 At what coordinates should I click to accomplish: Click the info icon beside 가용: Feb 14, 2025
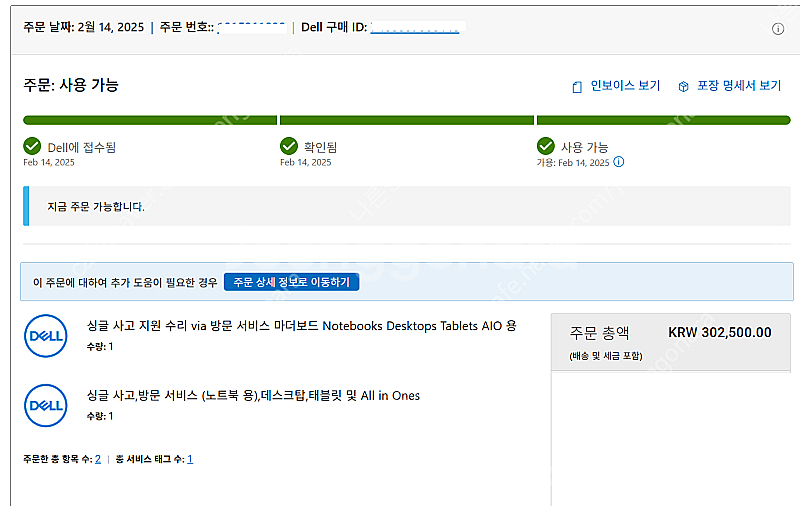pos(618,162)
